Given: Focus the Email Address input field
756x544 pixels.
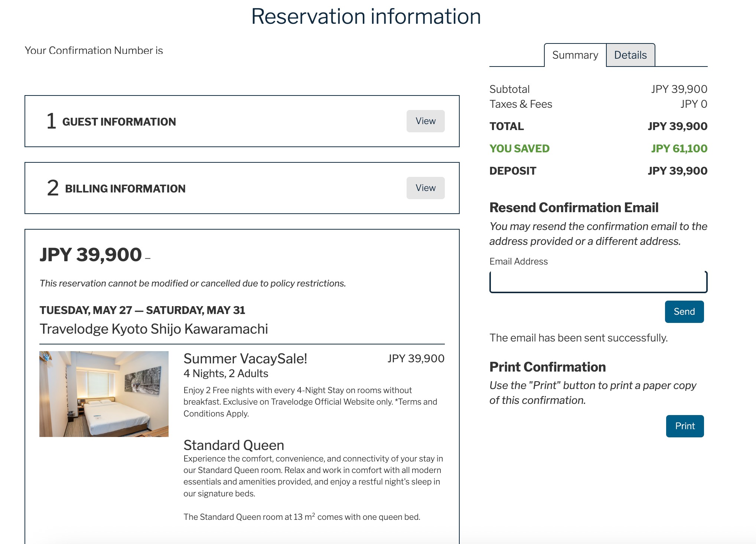Looking at the screenshot, I should pos(598,282).
